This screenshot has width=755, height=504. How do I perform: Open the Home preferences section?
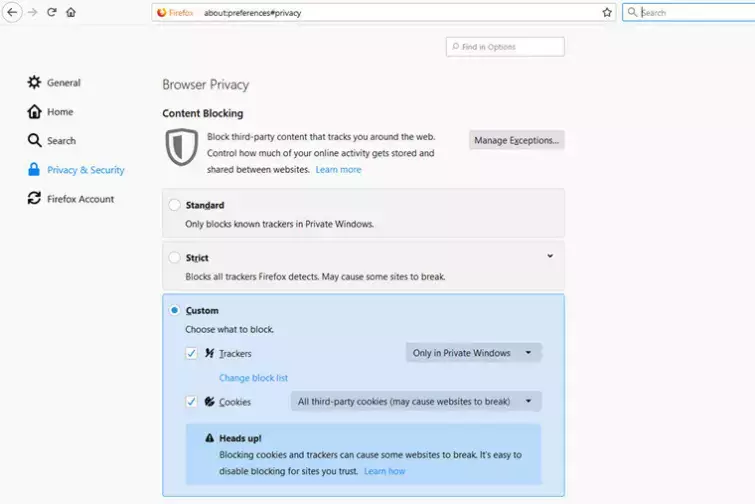point(59,112)
